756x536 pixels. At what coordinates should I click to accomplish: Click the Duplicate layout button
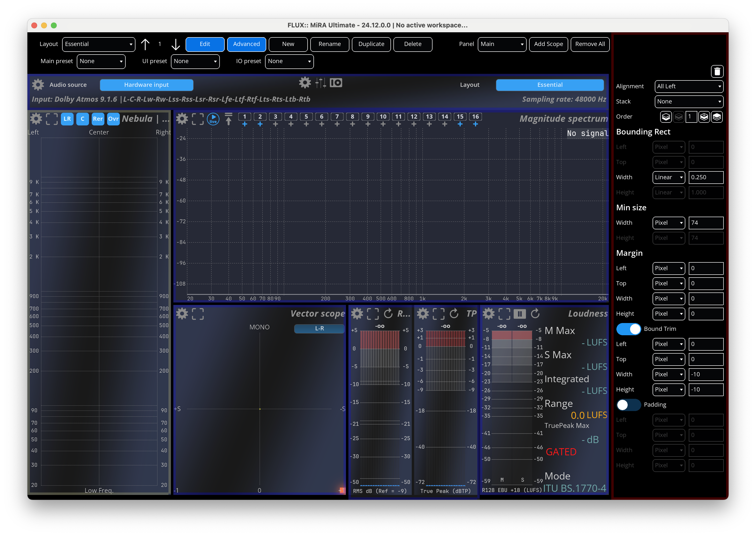point(371,44)
